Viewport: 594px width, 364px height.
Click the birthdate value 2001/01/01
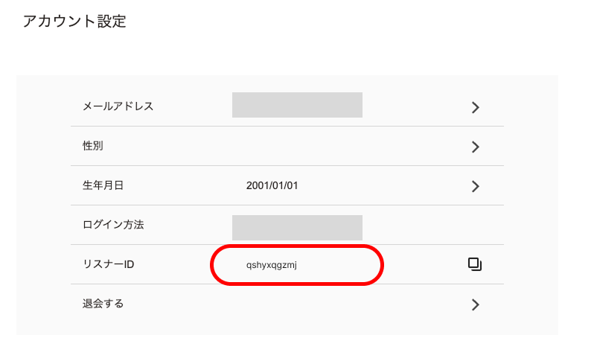coord(272,185)
